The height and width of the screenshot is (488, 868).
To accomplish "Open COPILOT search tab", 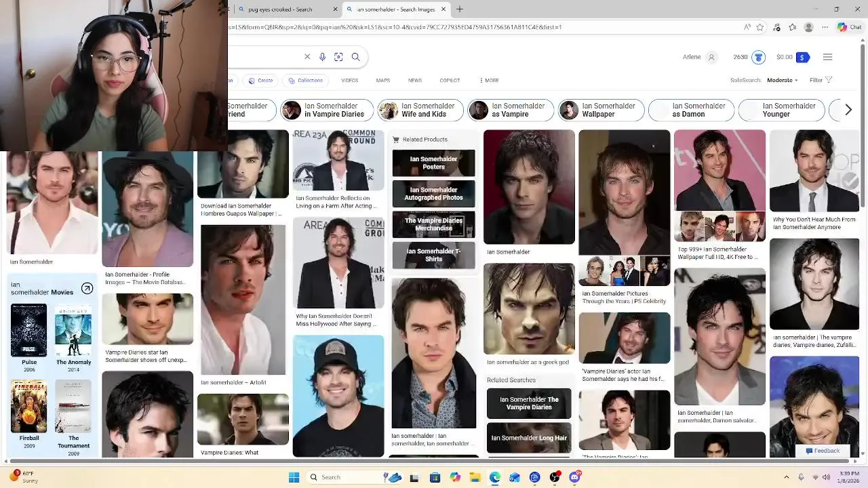I will pos(450,81).
